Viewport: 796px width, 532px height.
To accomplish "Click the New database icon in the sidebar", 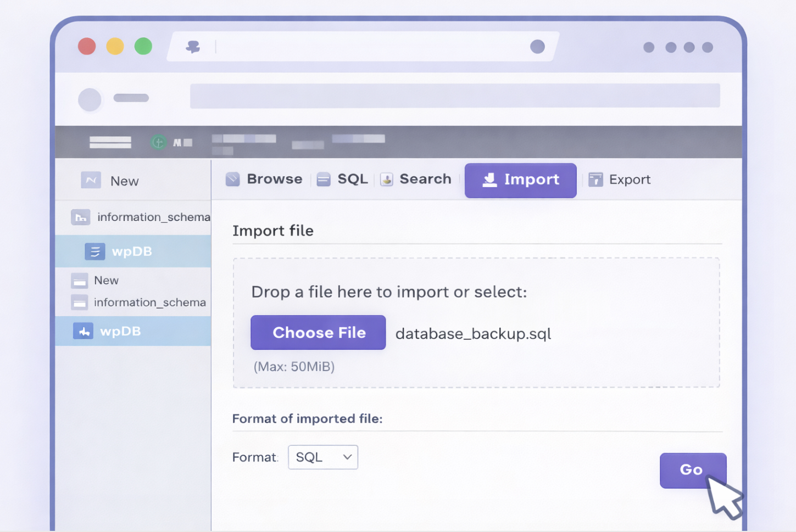I will point(91,180).
